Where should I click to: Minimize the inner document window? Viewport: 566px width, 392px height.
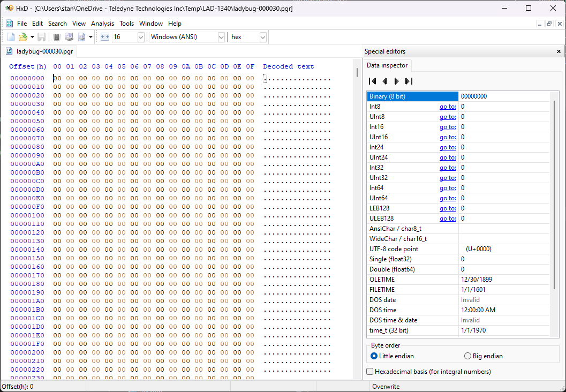coord(540,24)
